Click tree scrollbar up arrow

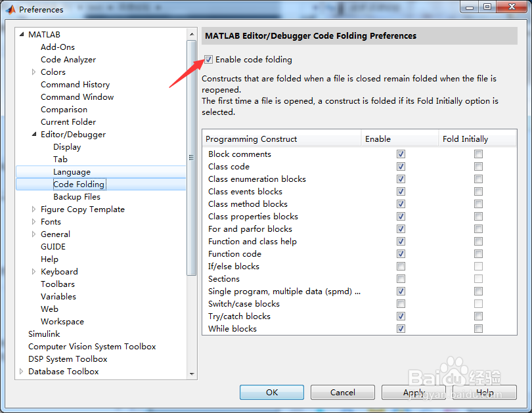[192, 34]
